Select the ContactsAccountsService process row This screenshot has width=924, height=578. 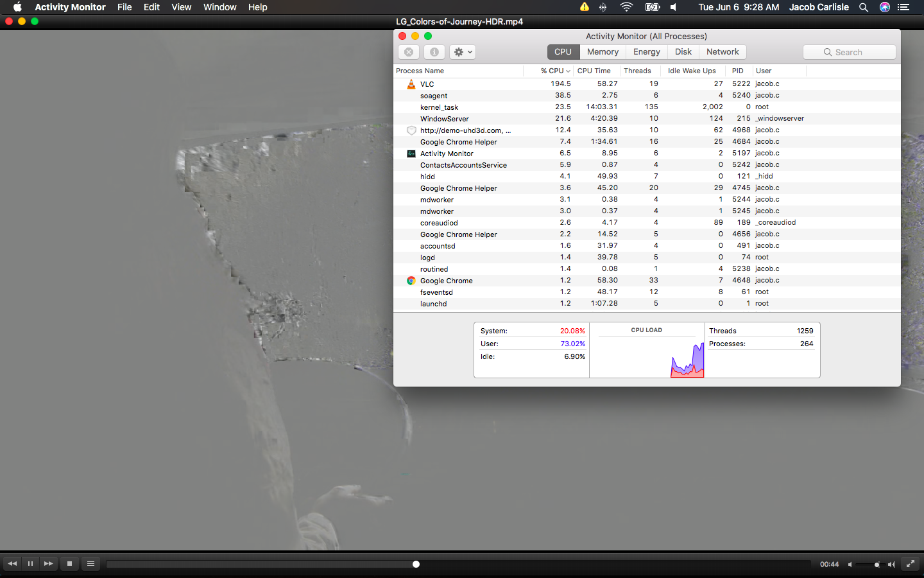pyautogui.click(x=647, y=165)
